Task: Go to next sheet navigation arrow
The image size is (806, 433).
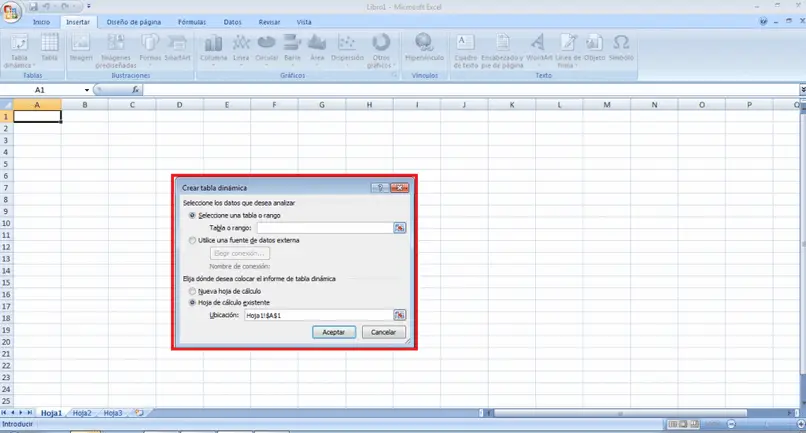Action: tap(21, 412)
